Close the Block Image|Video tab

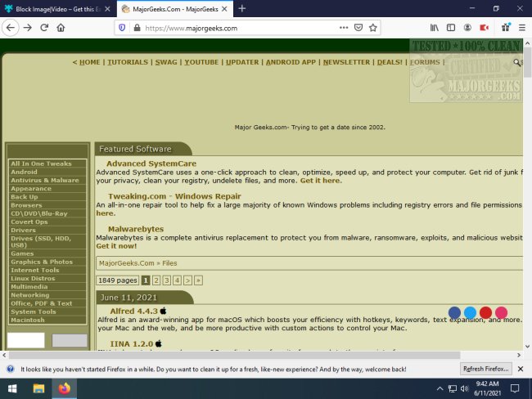(107, 9)
